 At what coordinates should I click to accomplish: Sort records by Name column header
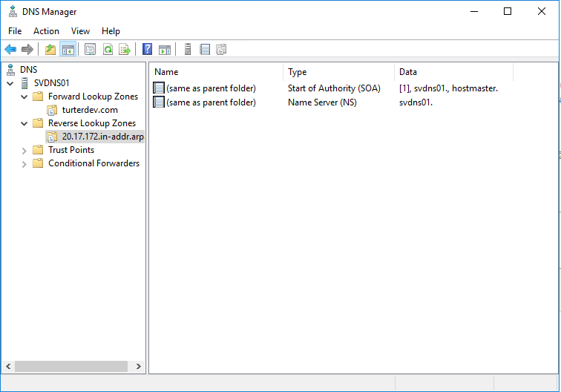tap(216, 72)
